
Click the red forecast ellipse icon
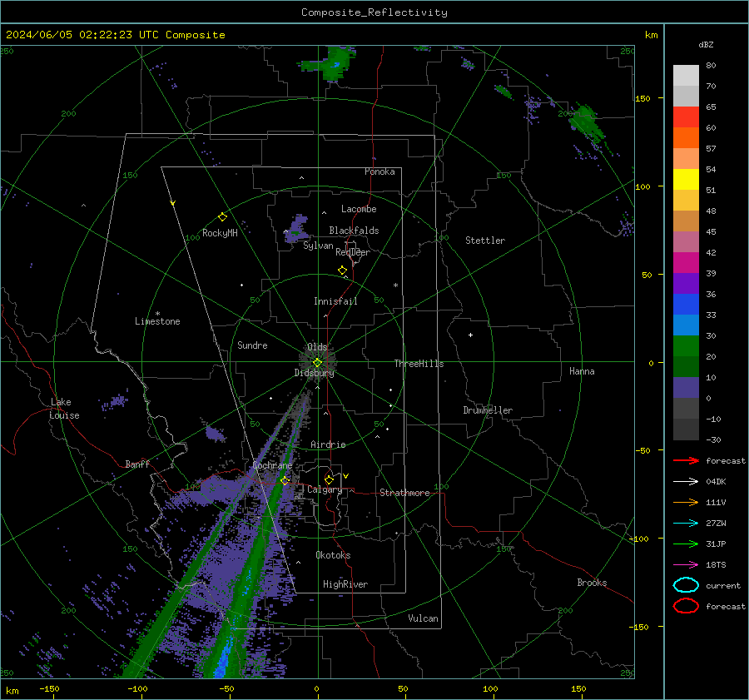[x=686, y=606]
